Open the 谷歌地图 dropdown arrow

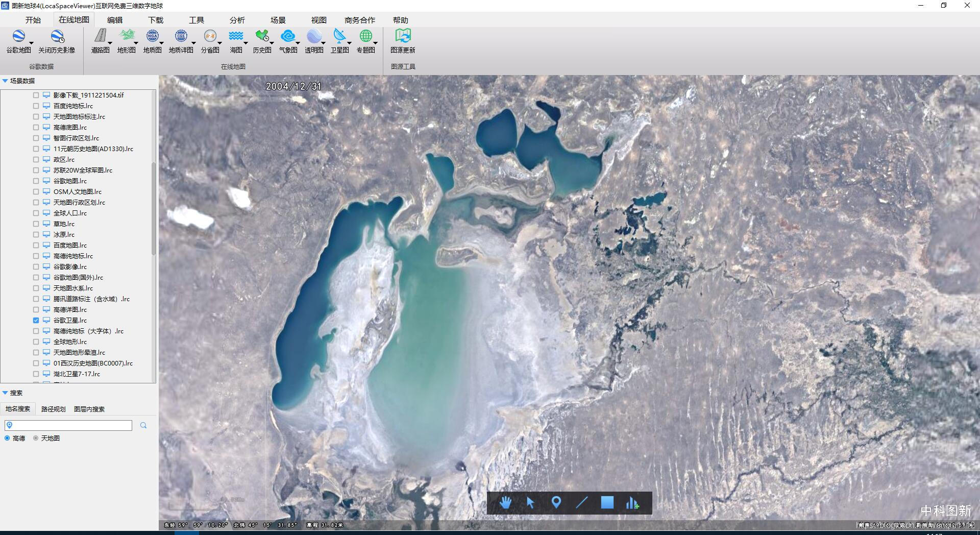pyautogui.click(x=32, y=43)
